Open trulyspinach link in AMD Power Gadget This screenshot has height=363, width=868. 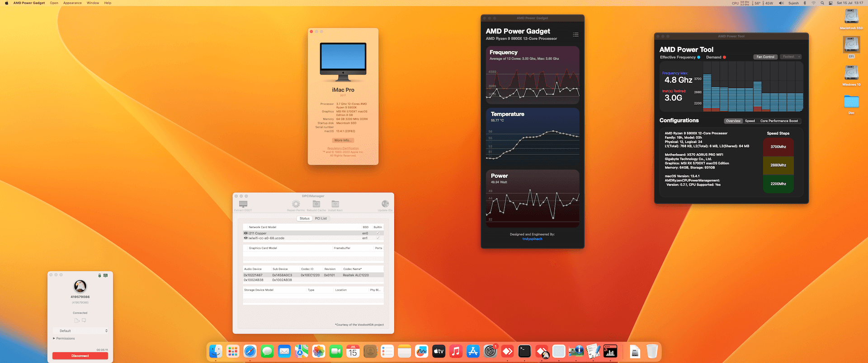pos(532,239)
